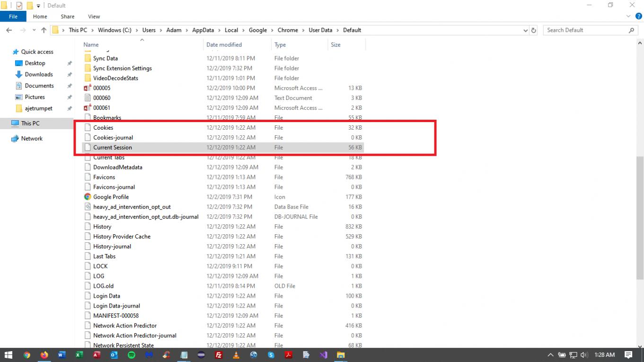Open Microsoft Word taskbar icon

62,355
